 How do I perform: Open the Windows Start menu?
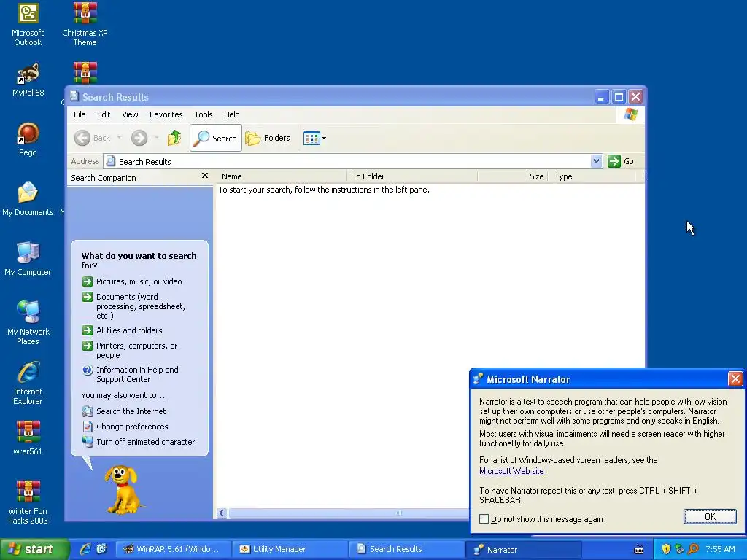(x=34, y=549)
